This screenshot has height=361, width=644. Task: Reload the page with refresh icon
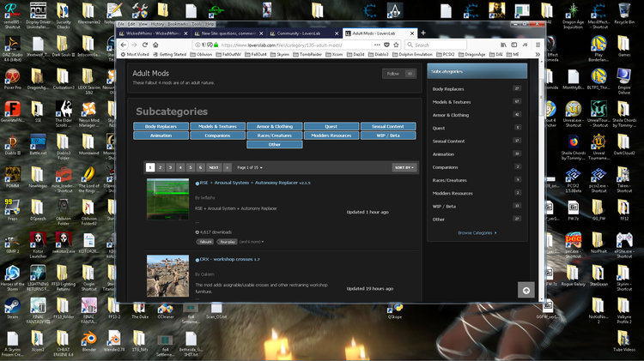(145, 45)
